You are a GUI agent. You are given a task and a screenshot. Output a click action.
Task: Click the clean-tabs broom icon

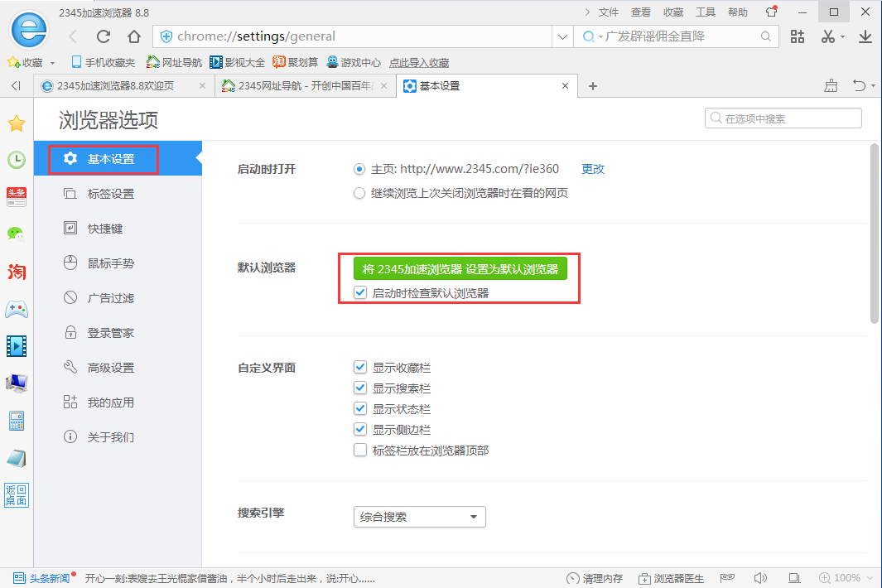pos(831,85)
